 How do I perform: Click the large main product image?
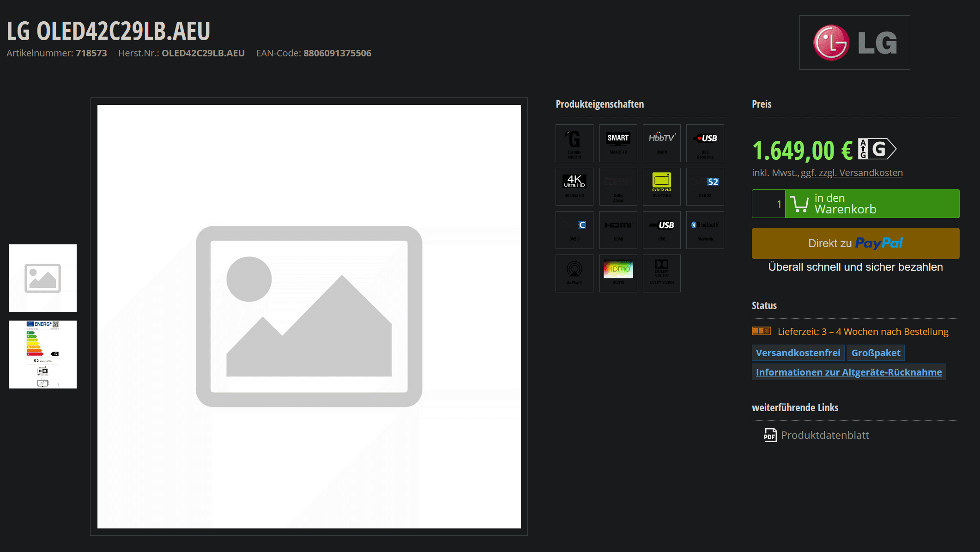point(309,316)
